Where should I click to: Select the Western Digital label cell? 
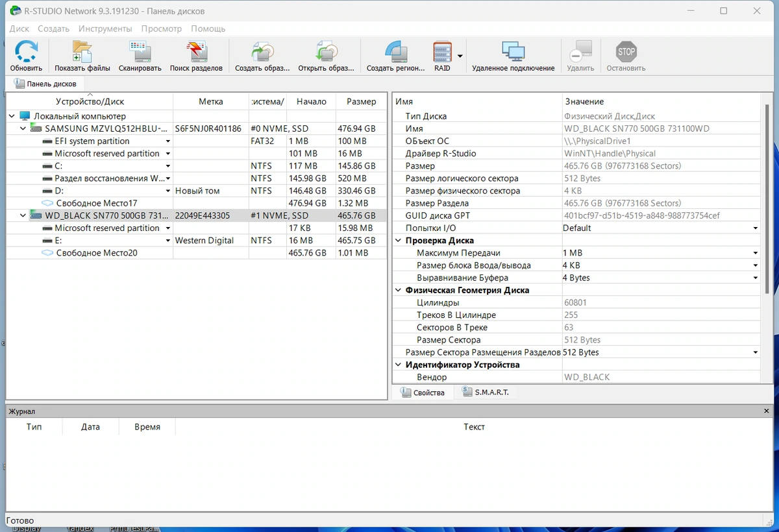pos(211,241)
